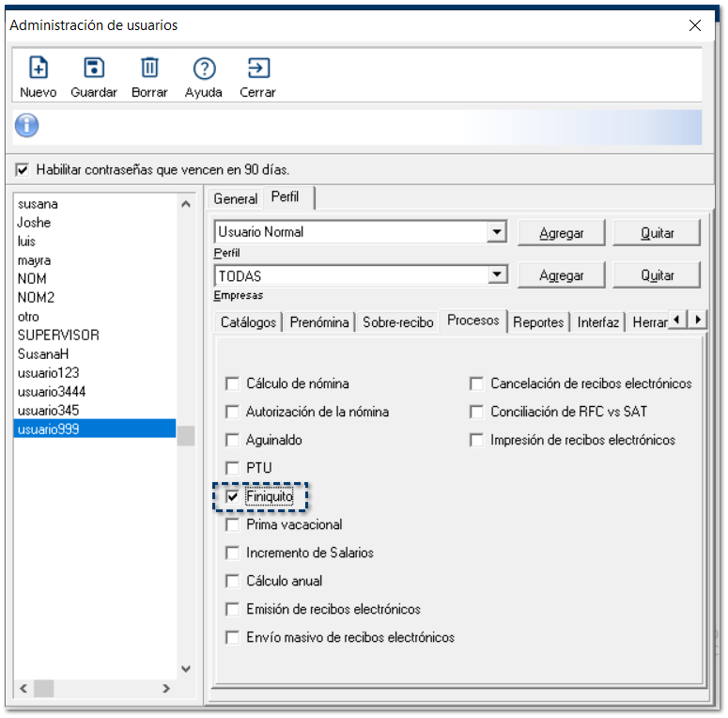This screenshot has height=718, width=728.
Task: Select highlighted user usuario999
Action: [x=95, y=429]
